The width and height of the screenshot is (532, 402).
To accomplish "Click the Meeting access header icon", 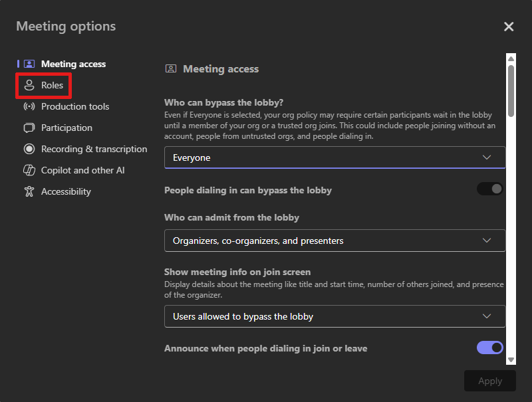I will (x=171, y=69).
